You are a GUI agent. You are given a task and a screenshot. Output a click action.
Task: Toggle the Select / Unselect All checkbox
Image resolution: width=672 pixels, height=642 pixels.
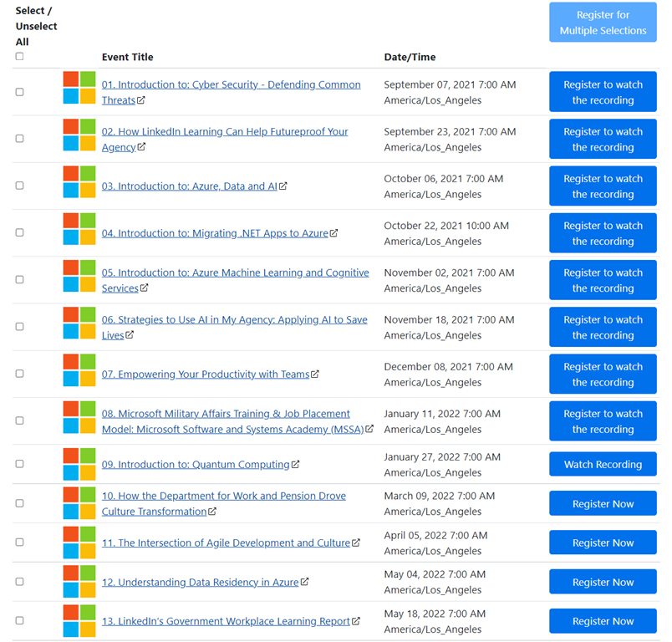19,57
